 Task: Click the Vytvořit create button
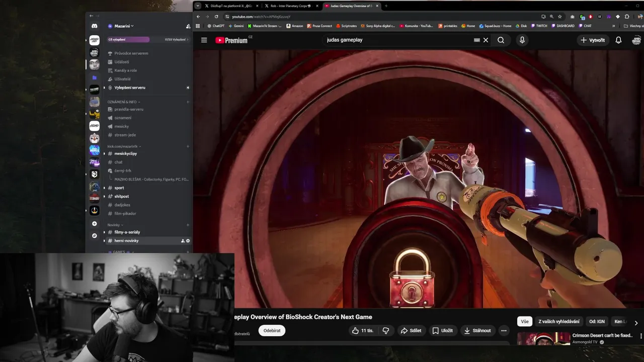coord(593,40)
